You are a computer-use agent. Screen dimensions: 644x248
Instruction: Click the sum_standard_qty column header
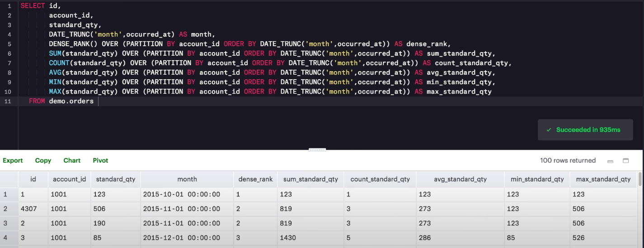point(310,179)
